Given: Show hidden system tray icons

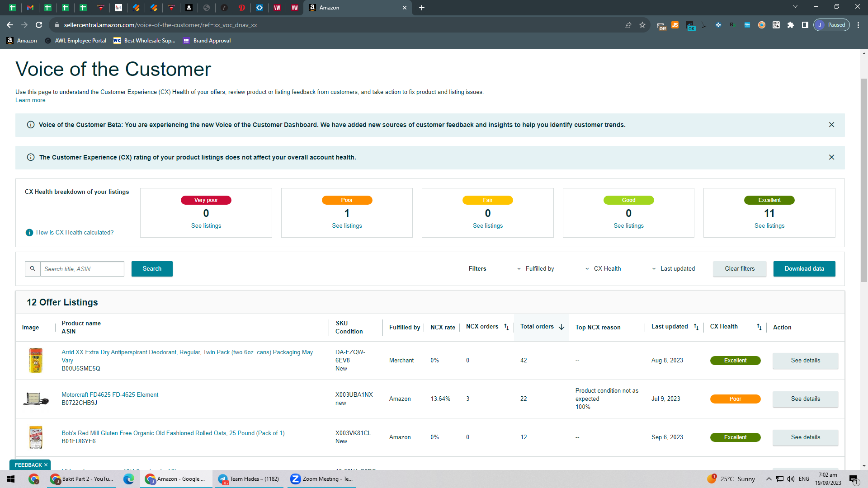Looking at the screenshot, I should 769,479.
